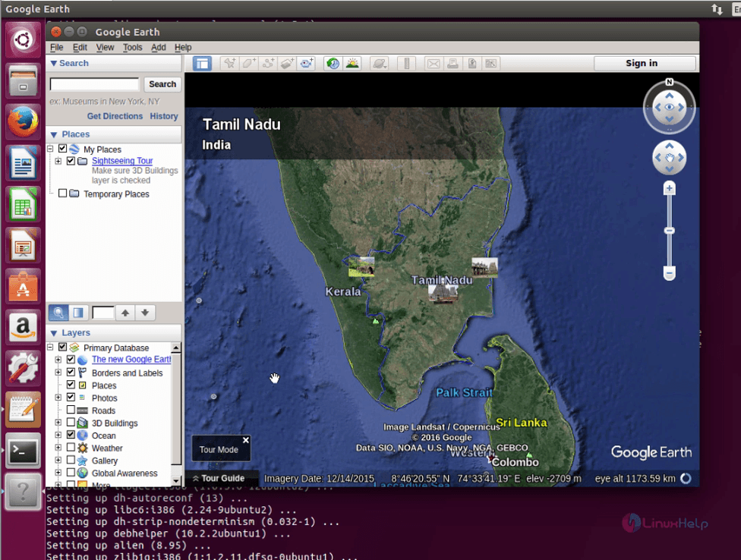Screen dimensions: 741x560
Task: Click the Get Directions link
Action: [x=115, y=116]
